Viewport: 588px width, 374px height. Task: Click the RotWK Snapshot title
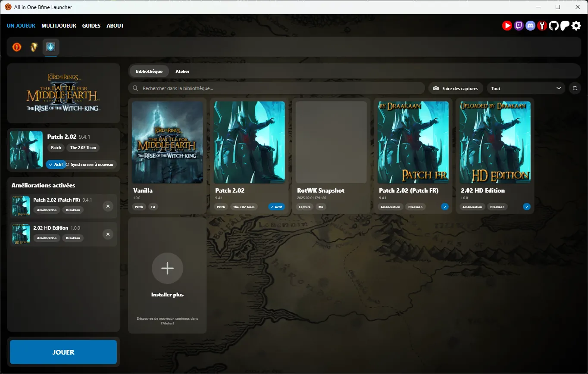tap(321, 190)
